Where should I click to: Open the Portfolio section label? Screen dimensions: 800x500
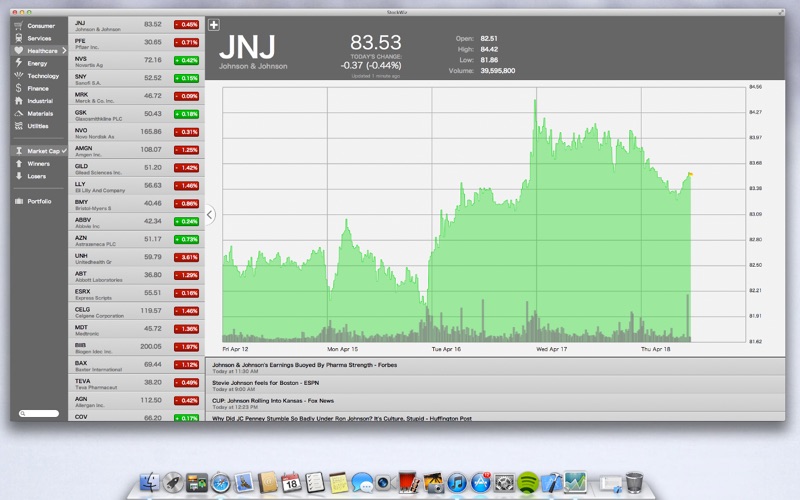pos(39,202)
